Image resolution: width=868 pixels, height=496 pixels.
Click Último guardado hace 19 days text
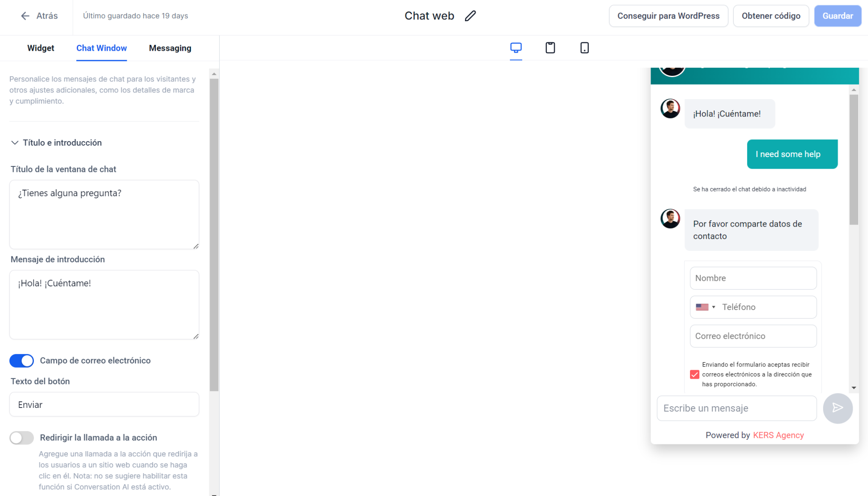pos(136,16)
